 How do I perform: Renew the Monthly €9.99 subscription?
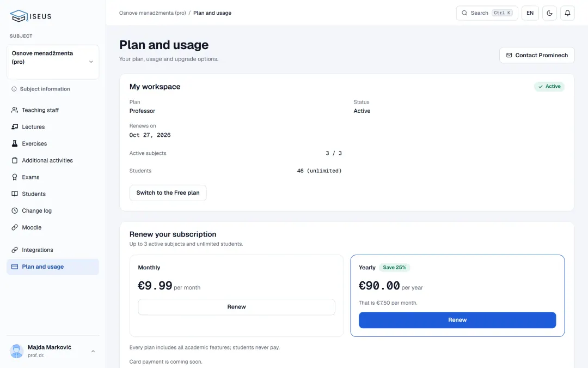(236, 307)
